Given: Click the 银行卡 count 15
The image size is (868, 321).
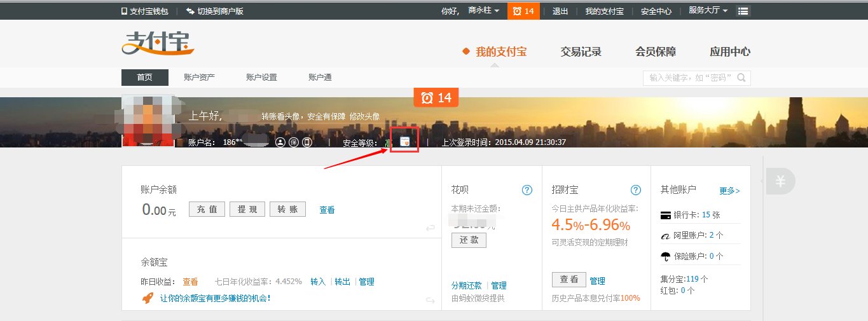Looking at the screenshot, I should tap(706, 215).
